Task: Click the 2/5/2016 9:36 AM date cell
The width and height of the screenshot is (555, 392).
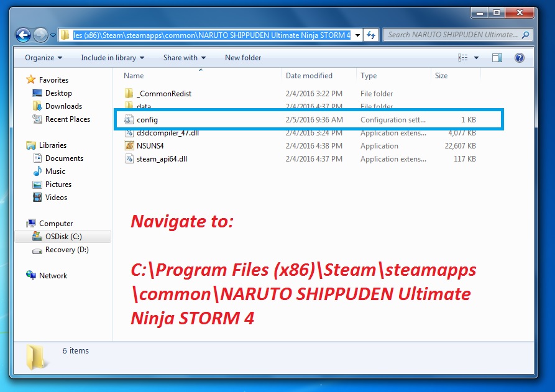Action: tap(314, 119)
